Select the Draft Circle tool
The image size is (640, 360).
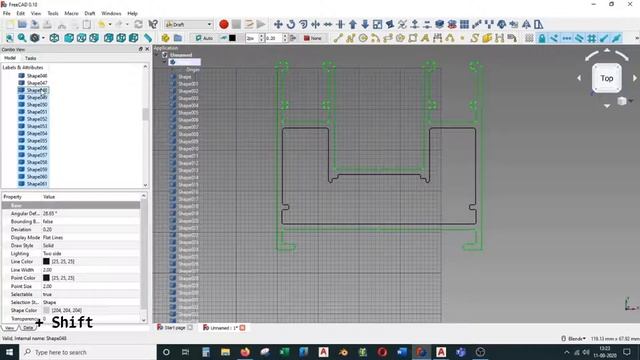(362, 38)
